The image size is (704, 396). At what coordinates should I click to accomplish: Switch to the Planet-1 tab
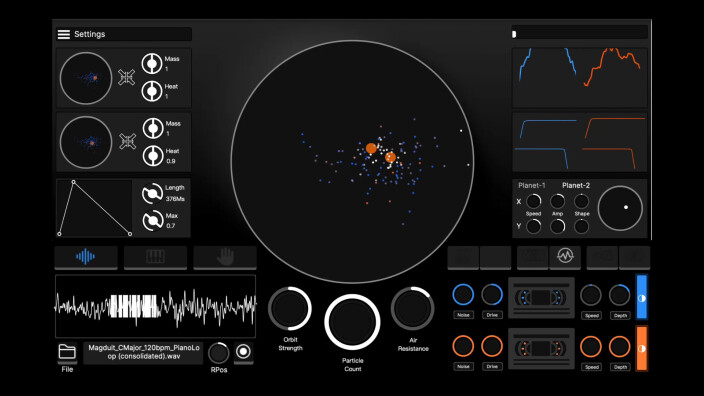(x=532, y=185)
